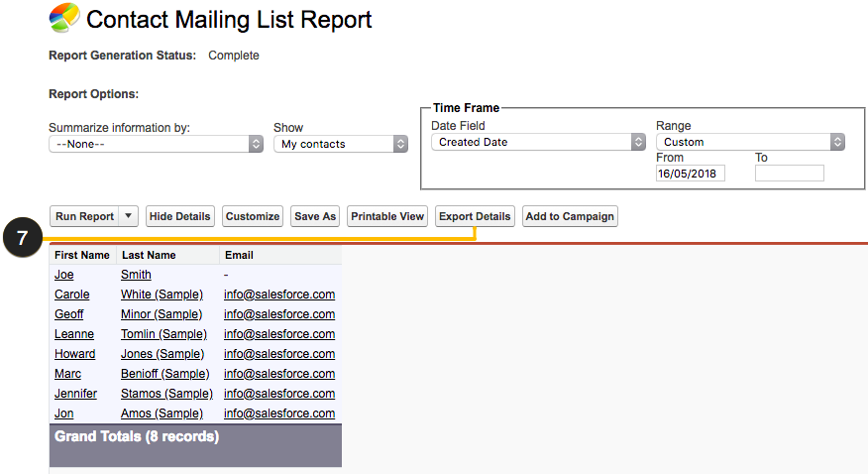The image size is (868, 474).
Task: Open Jones (Sample) link
Action: [163, 354]
